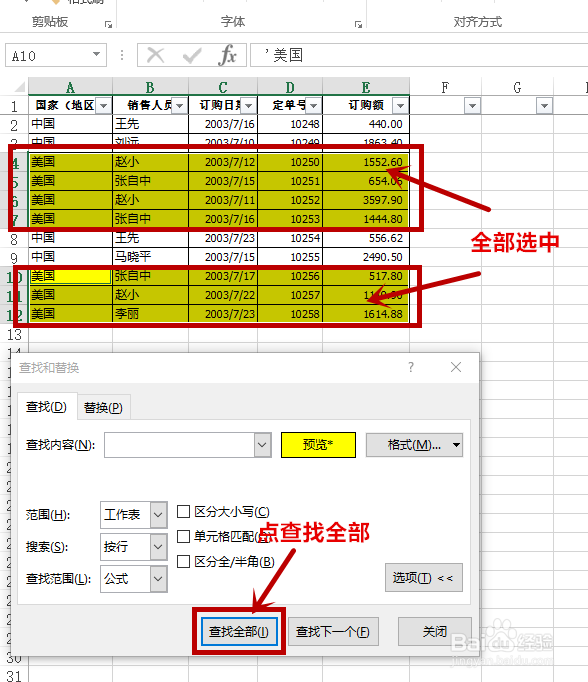This screenshot has height=682, width=588.
Task: Select column D header
Action: [x=290, y=87]
